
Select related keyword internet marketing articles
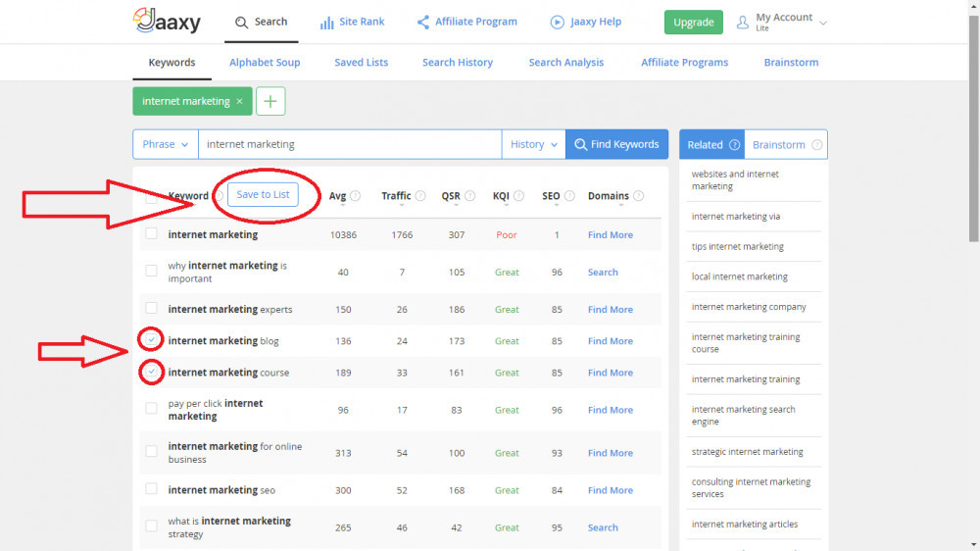pyautogui.click(x=745, y=525)
